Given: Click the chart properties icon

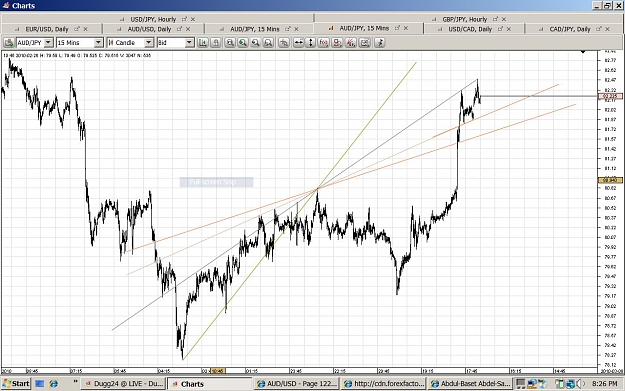Looking at the screenshot, I should (365, 43).
